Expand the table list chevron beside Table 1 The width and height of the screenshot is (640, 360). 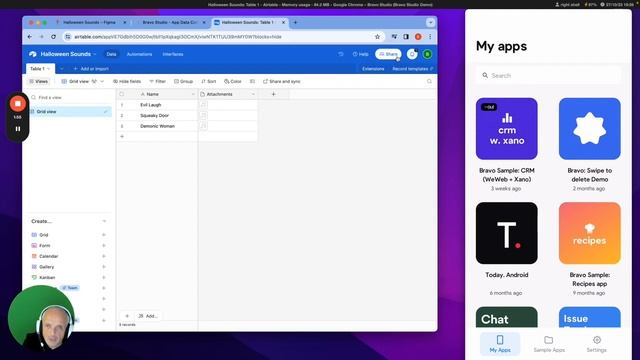point(62,69)
